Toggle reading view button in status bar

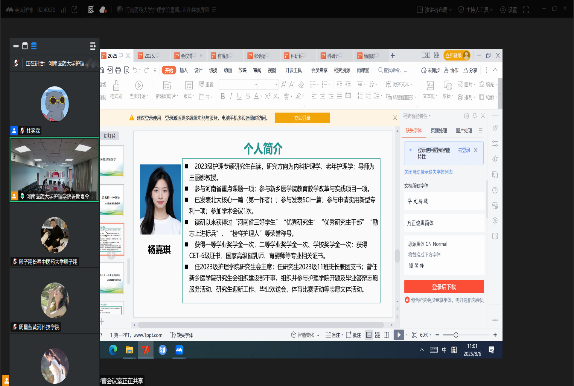386,335
